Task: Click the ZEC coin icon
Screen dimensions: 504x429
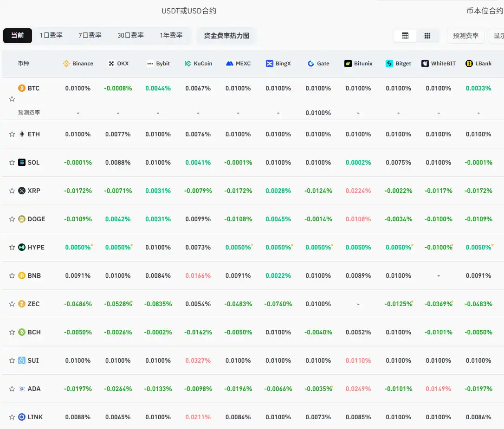Action: (21, 304)
